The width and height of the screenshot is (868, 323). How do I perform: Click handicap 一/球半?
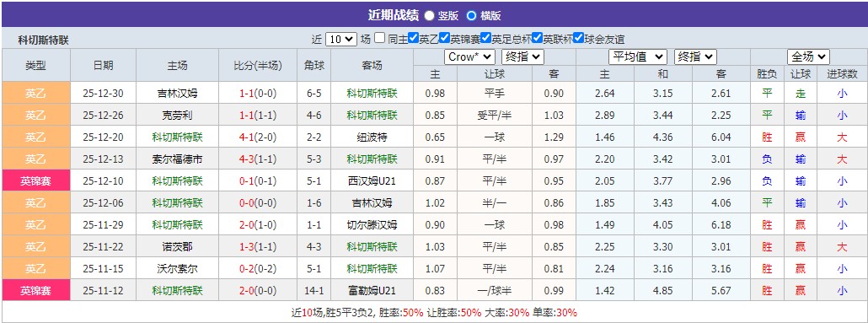click(x=495, y=291)
